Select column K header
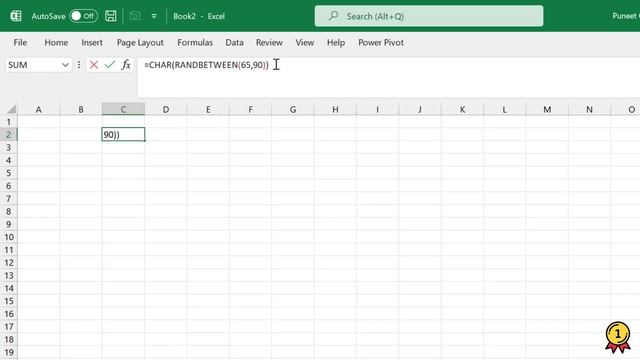Image resolution: width=640 pixels, height=360 pixels. click(x=462, y=109)
